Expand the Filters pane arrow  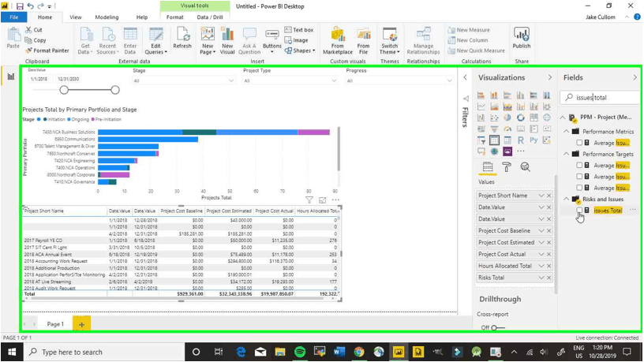coord(465,77)
